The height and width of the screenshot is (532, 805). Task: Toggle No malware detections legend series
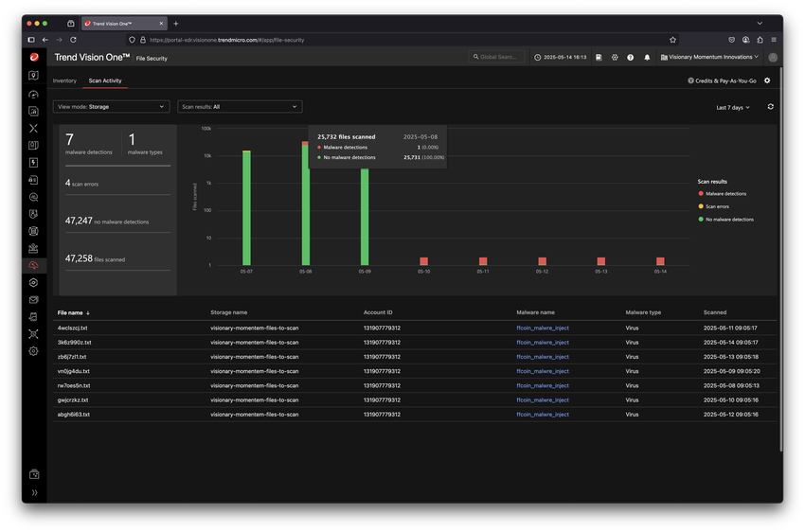tap(726, 220)
